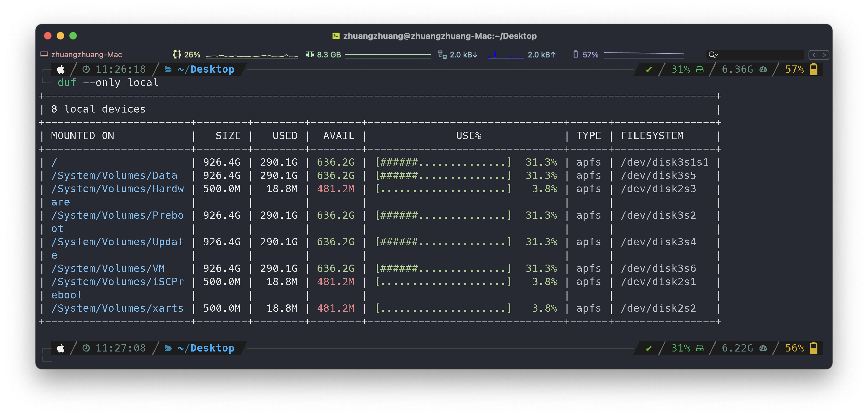Click the MOUNTED ON column header
The height and width of the screenshot is (416, 868).
click(x=83, y=136)
